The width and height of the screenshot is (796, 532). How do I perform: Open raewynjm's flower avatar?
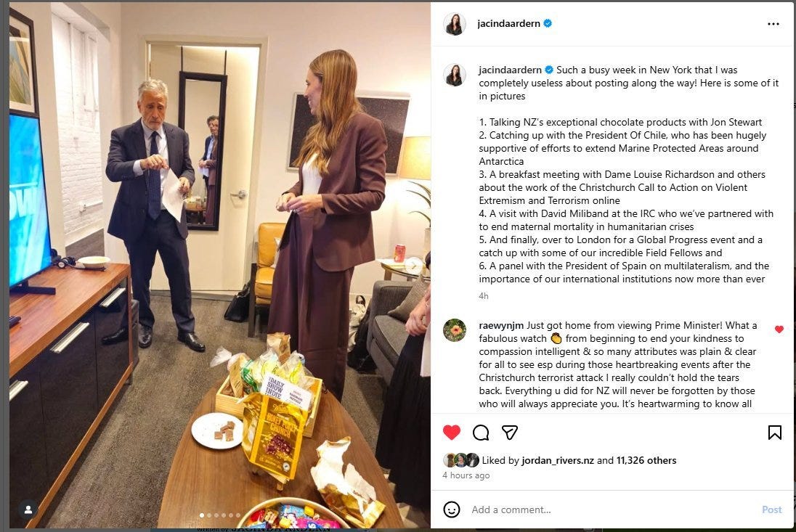tap(454, 330)
